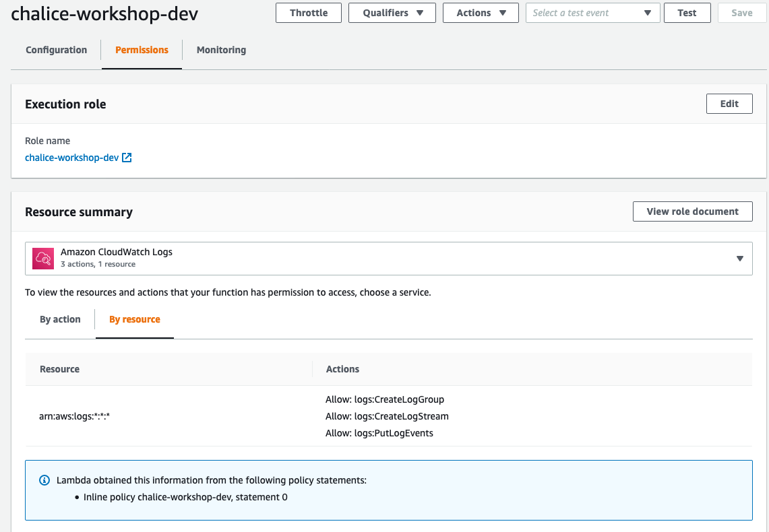769x532 pixels.
Task: Click the Save button
Action: (x=741, y=13)
